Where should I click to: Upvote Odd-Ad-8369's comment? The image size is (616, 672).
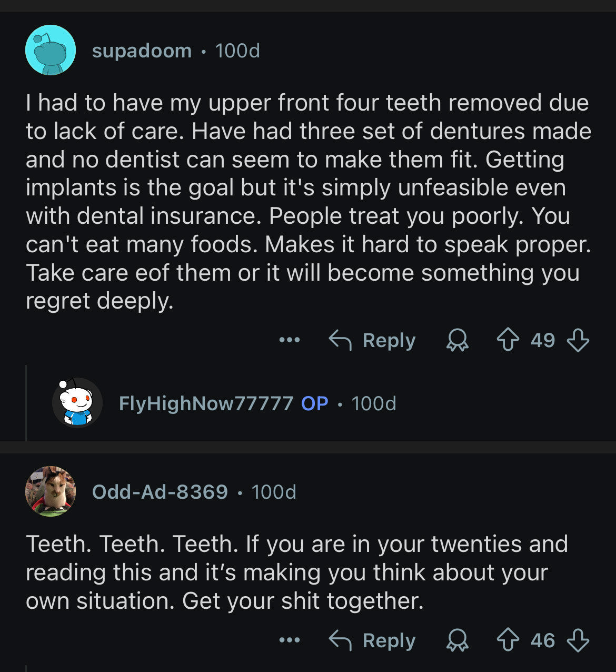point(508,640)
